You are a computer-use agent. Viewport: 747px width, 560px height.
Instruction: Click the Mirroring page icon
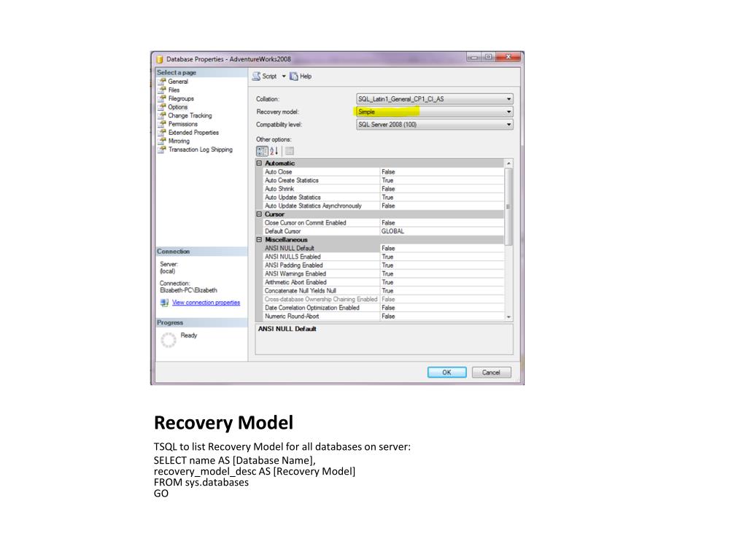coord(162,141)
